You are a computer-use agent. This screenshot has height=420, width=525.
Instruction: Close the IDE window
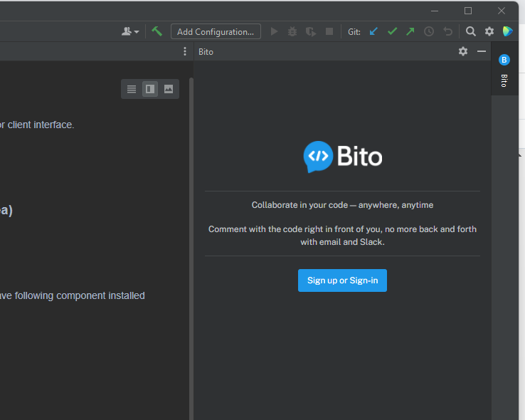coord(502,11)
